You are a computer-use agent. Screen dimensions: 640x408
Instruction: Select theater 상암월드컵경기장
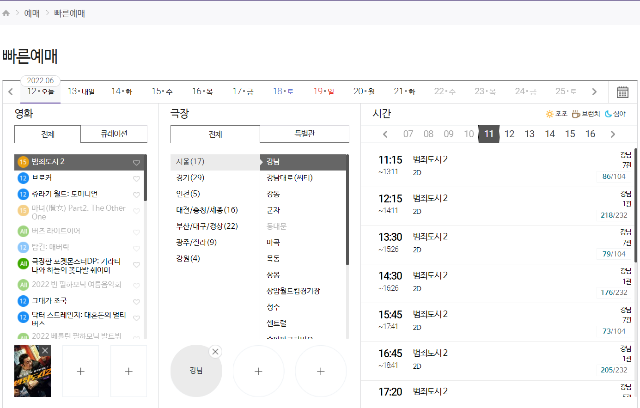[x=302, y=291]
